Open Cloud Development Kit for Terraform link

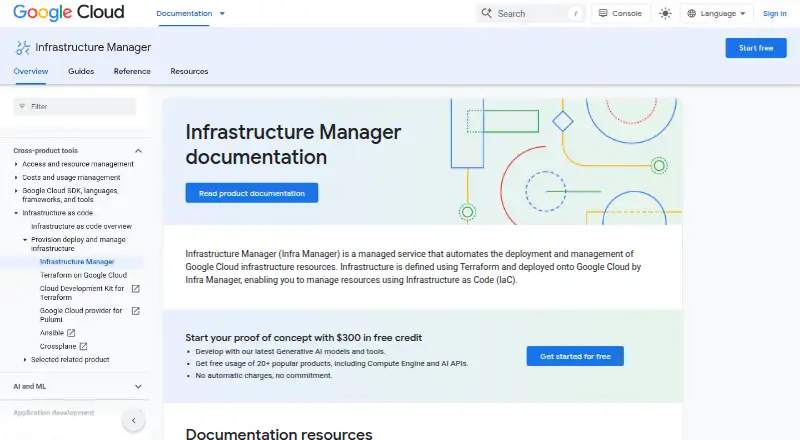click(82, 292)
